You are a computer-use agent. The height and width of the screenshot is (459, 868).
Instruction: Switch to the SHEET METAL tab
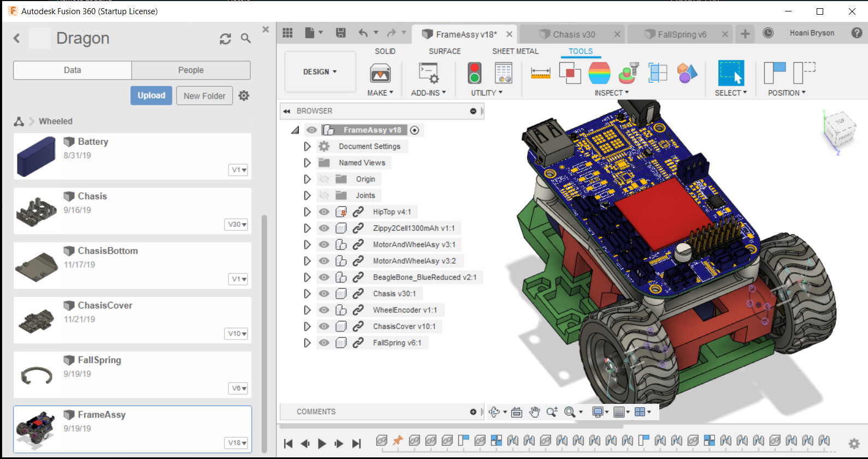point(515,51)
